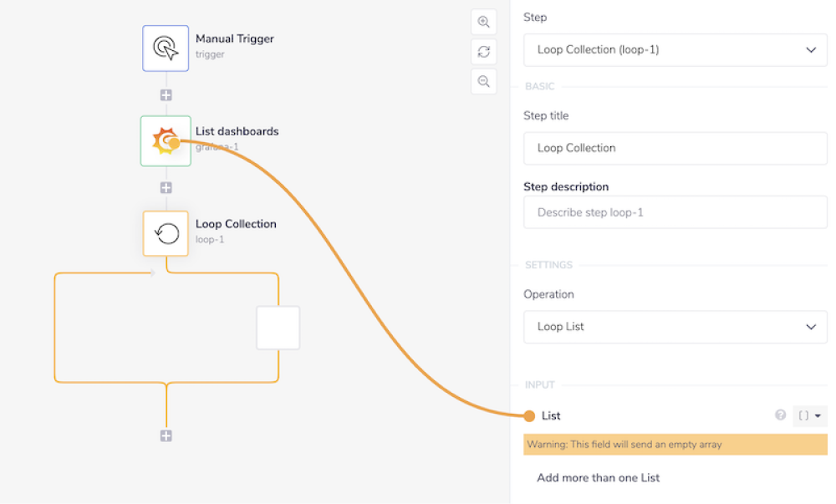Click the empty step placeholder inside the loop

point(278,328)
